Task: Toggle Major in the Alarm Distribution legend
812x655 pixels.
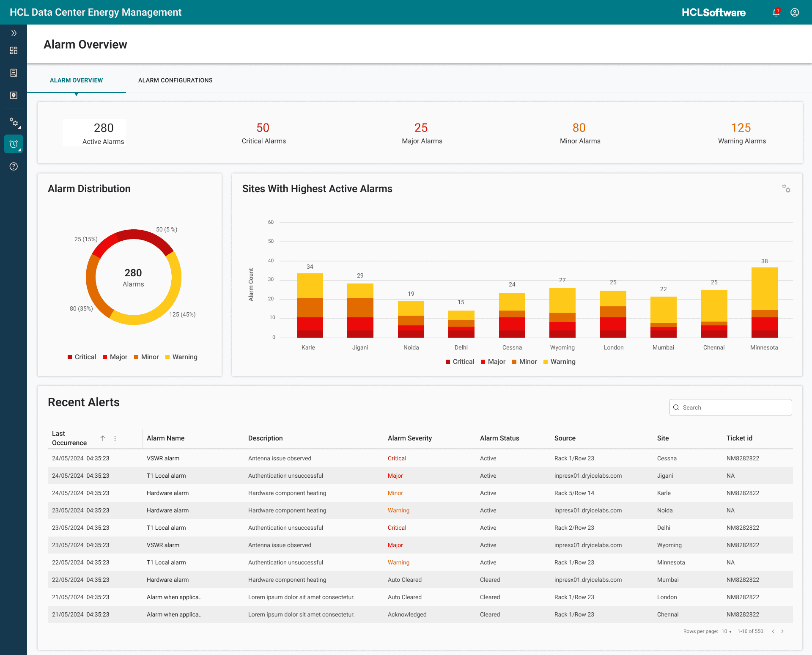Action: [x=115, y=357]
